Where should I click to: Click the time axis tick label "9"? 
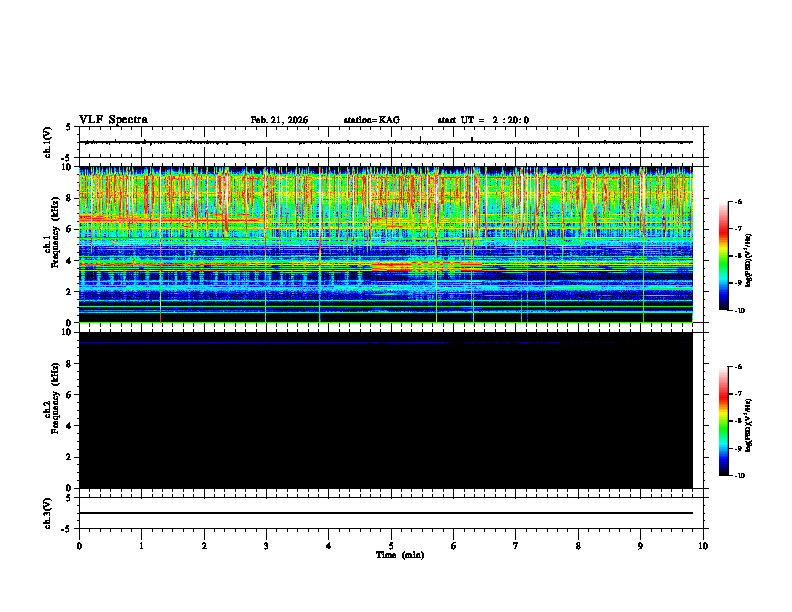640,546
